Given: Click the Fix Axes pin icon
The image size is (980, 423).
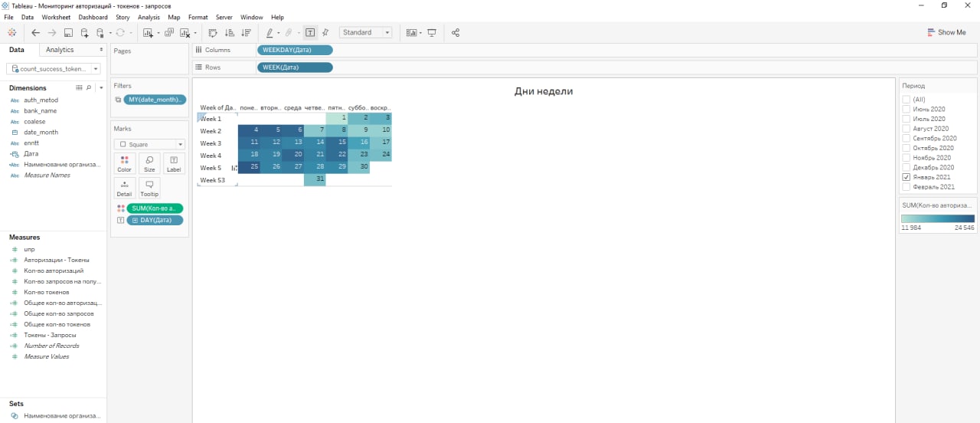Looking at the screenshot, I should tap(325, 33).
